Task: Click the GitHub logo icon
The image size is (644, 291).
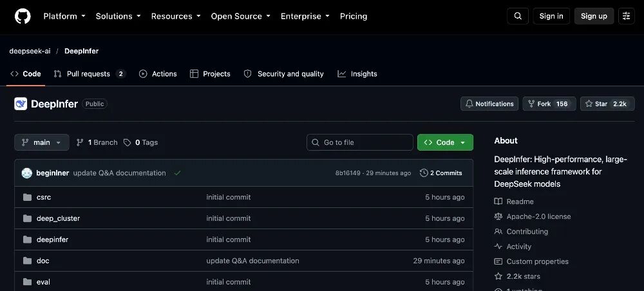Action: (23, 17)
